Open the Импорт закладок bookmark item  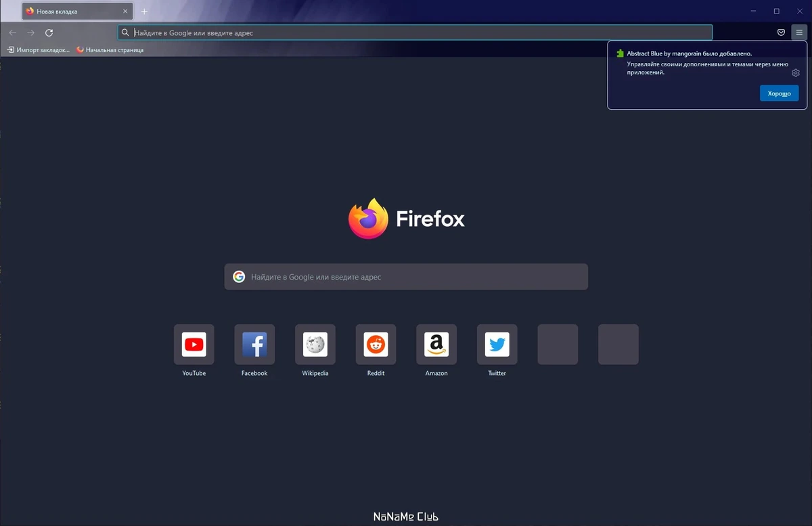pyautogui.click(x=39, y=49)
